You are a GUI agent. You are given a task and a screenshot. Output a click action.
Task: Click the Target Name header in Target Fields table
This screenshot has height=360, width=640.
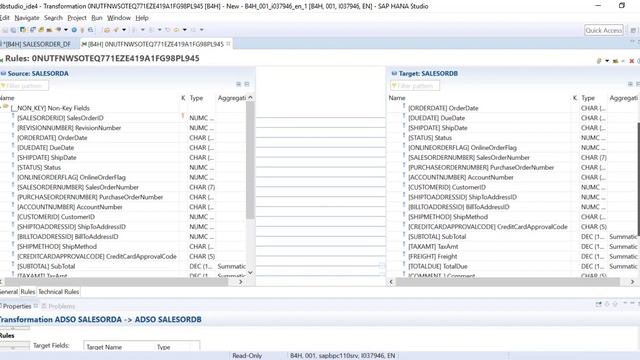coord(104,347)
